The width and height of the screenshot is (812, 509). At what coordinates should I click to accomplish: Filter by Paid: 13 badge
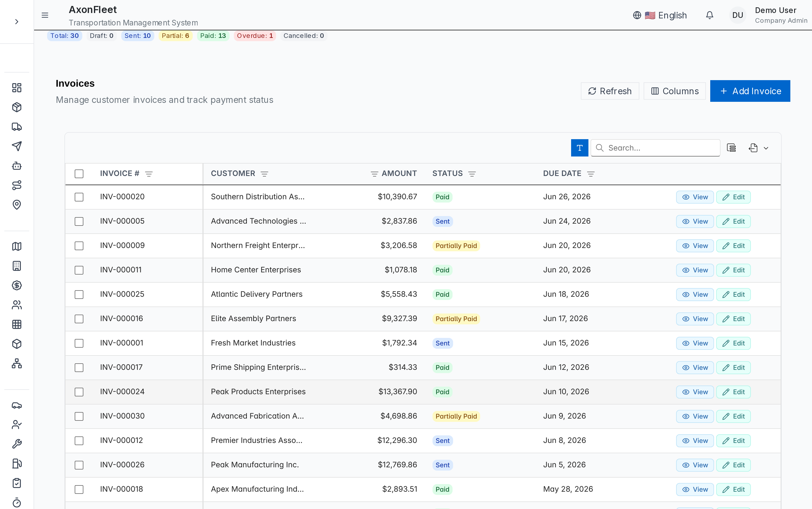tap(213, 36)
